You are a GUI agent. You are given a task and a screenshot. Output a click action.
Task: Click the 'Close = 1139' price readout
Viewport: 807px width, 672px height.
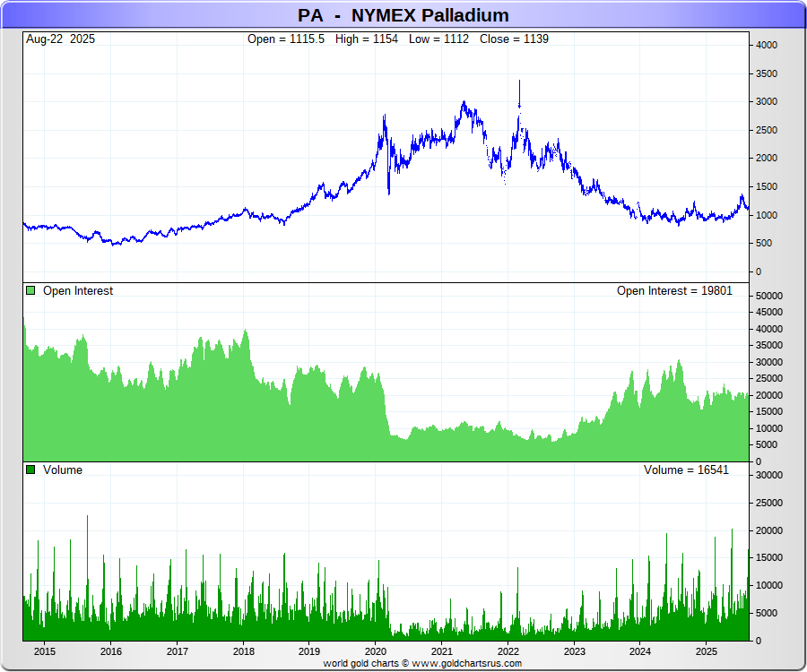[514, 39]
